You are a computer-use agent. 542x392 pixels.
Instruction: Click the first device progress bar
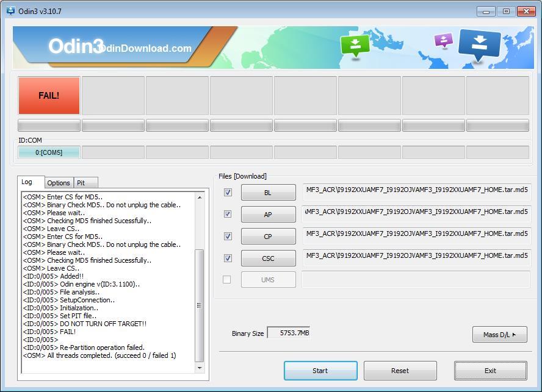pos(49,124)
